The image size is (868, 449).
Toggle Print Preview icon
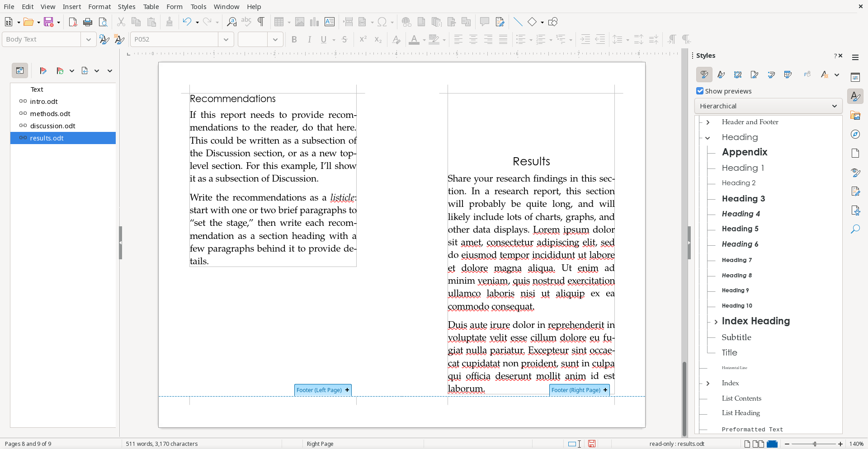[103, 22]
